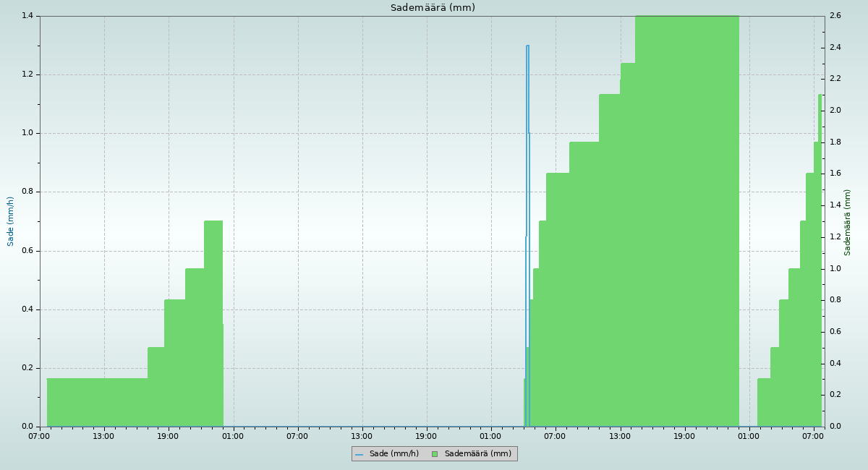
Task: Click the 2.6 tick on the right axis
Action: tap(835, 16)
